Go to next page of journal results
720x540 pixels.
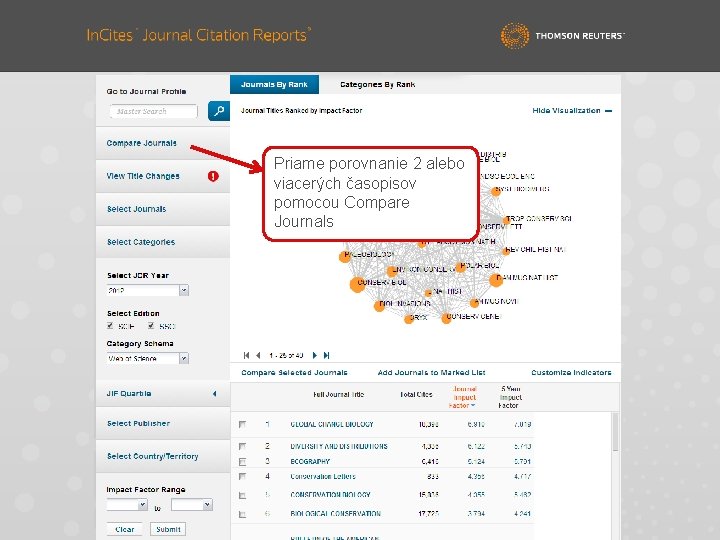[x=315, y=355]
